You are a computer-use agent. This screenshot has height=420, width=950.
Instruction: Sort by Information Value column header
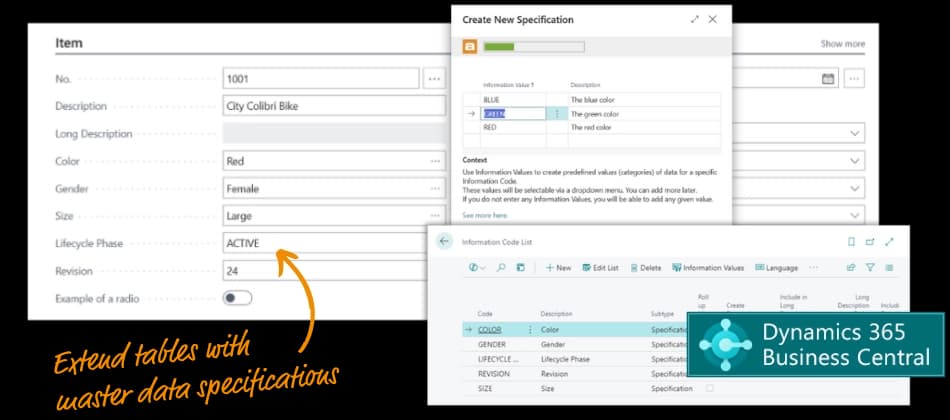(508, 85)
